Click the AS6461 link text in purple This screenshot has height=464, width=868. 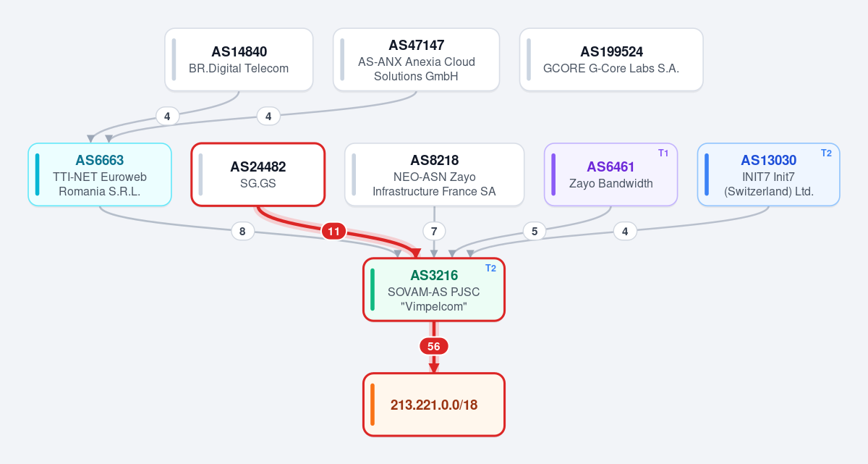[x=610, y=166]
